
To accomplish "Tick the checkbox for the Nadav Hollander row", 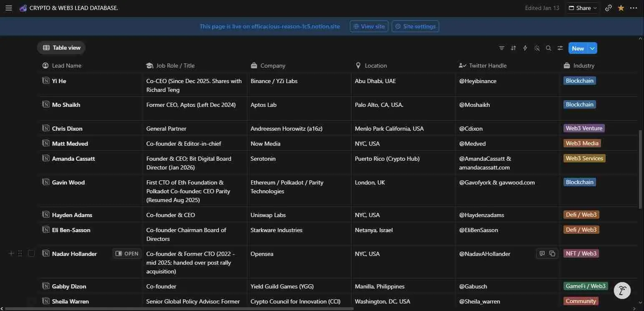I will pyautogui.click(x=31, y=253).
